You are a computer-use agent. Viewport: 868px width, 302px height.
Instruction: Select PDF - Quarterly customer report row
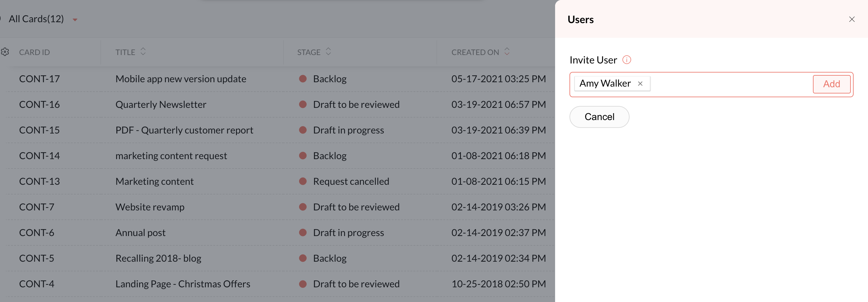(x=184, y=130)
